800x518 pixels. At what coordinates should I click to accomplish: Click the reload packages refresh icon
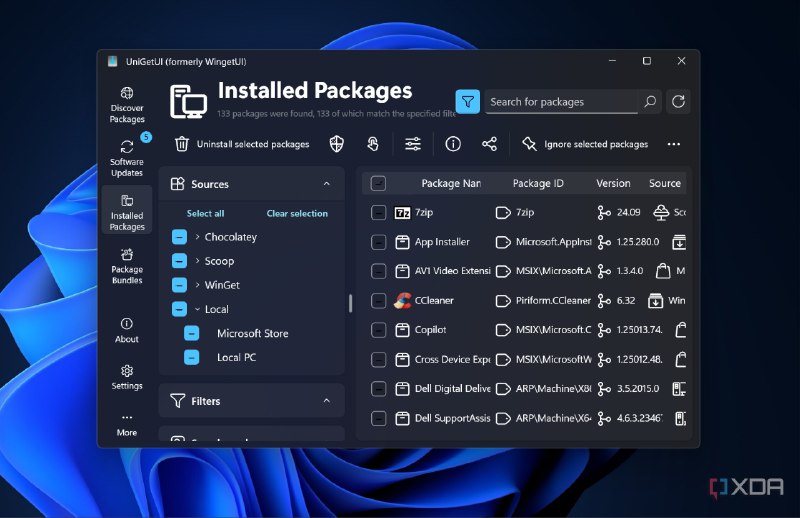click(679, 101)
